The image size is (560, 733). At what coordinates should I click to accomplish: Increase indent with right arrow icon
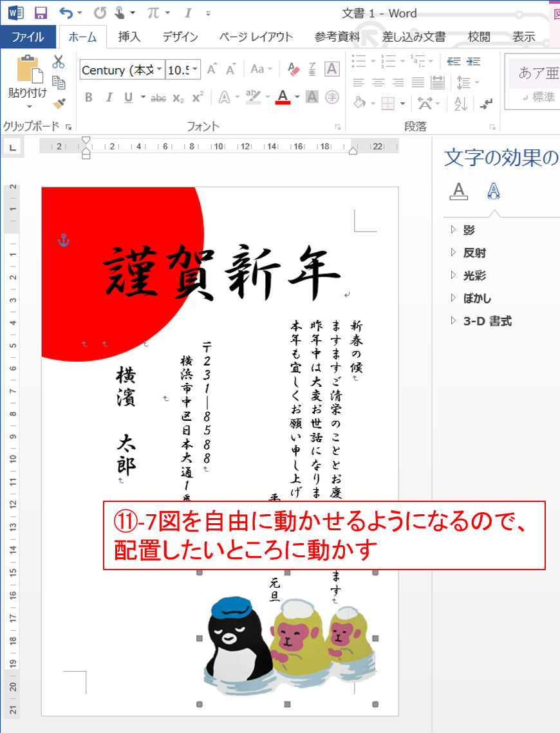[x=474, y=61]
